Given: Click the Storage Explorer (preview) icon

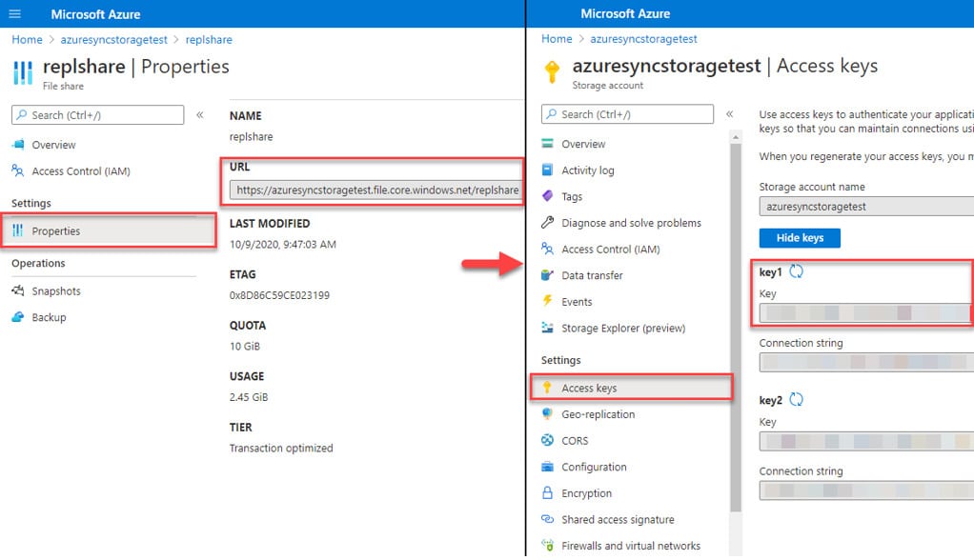Looking at the screenshot, I should (547, 328).
